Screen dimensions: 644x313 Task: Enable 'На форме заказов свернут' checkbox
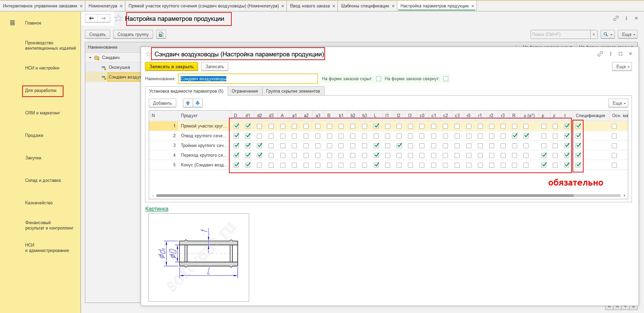[x=446, y=79]
